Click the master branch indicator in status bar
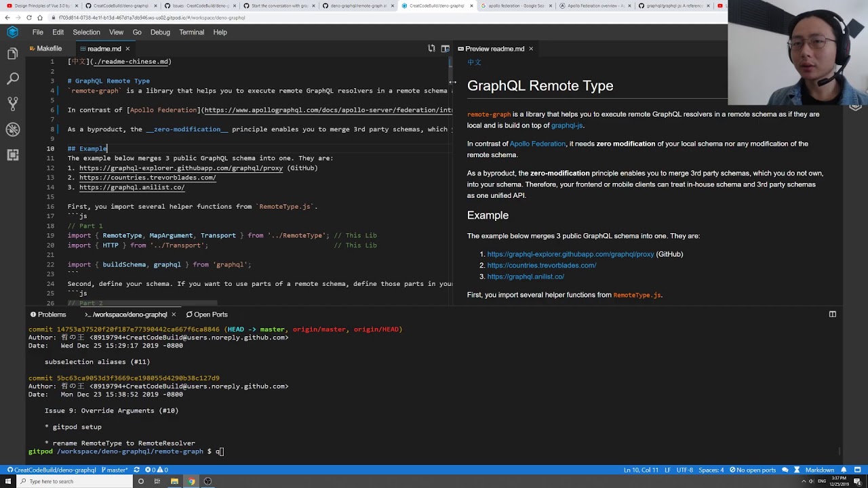The image size is (868, 488). point(115,470)
